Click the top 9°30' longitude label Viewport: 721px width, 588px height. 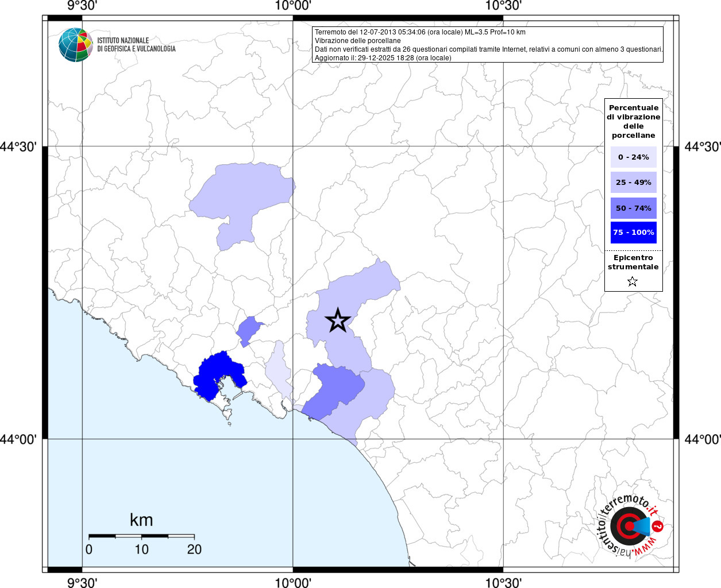(x=82, y=6)
